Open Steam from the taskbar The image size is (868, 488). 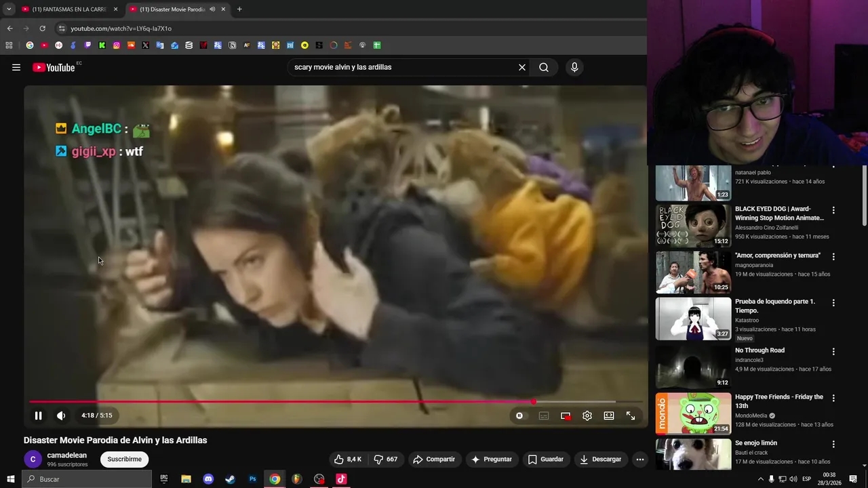(230, 479)
